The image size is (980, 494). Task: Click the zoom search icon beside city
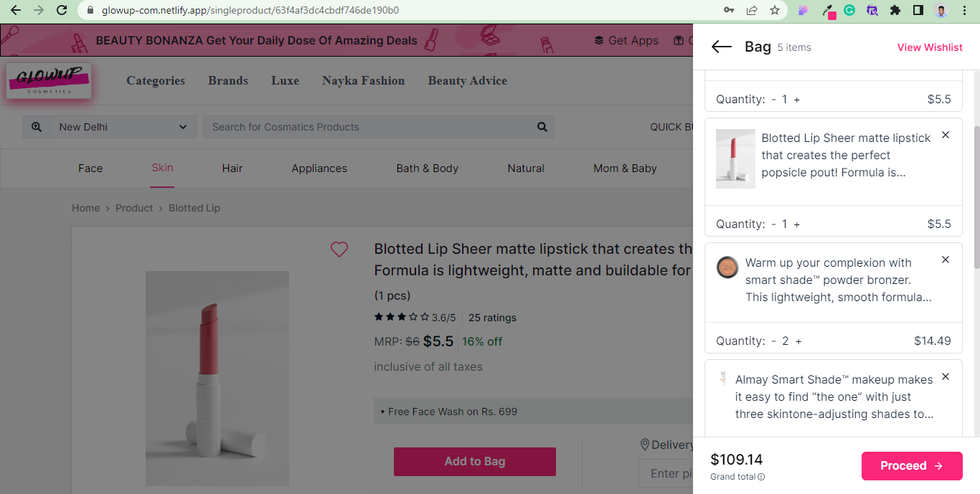pyautogui.click(x=37, y=127)
